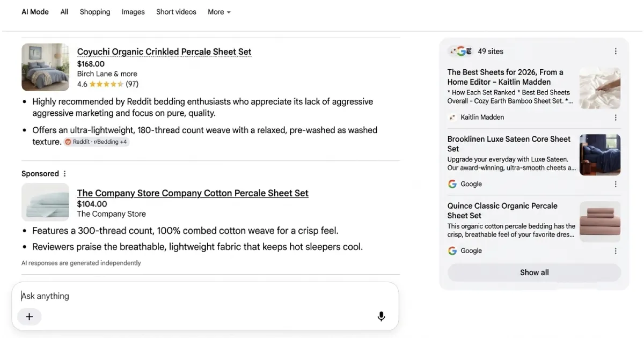The width and height of the screenshot is (644, 338).
Task: Open options menu for Brooklinen Google source
Action: pyautogui.click(x=616, y=184)
